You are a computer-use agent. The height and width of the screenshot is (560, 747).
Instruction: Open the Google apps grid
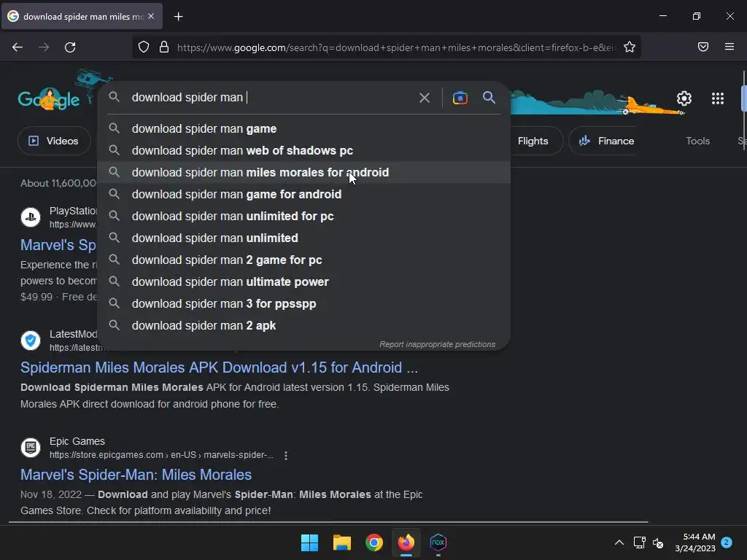[718, 98]
